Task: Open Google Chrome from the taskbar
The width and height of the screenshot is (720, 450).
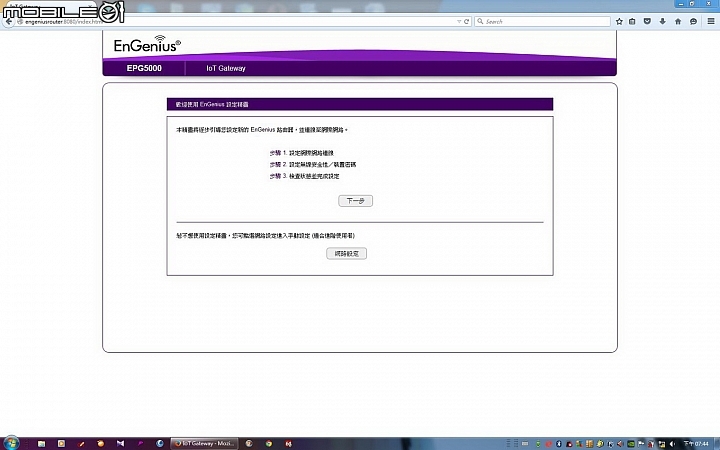Action: click(269, 444)
